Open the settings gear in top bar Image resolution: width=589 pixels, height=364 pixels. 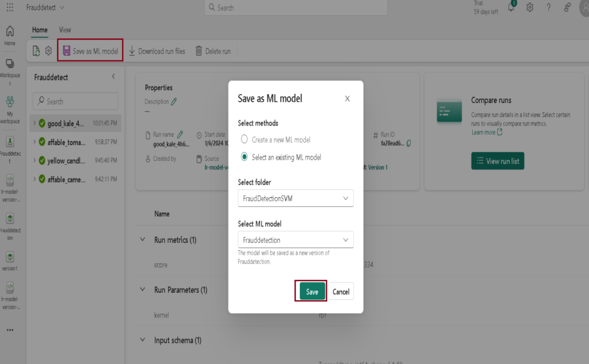point(530,7)
